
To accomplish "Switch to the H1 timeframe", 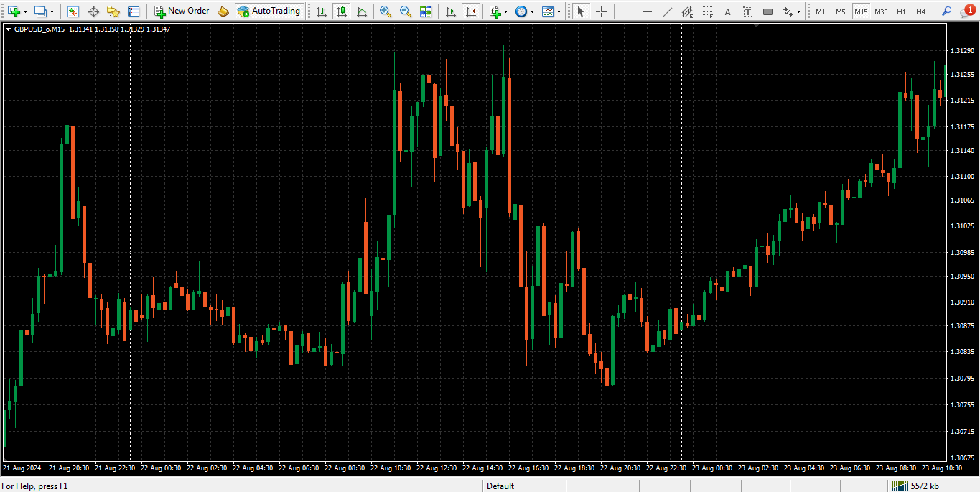I will pos(901,11).
